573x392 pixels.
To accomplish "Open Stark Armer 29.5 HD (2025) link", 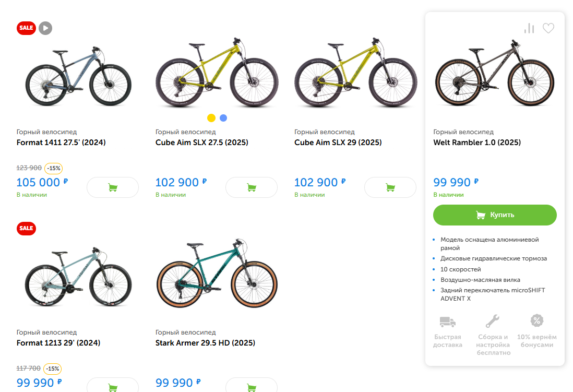I will click(205, 343).
